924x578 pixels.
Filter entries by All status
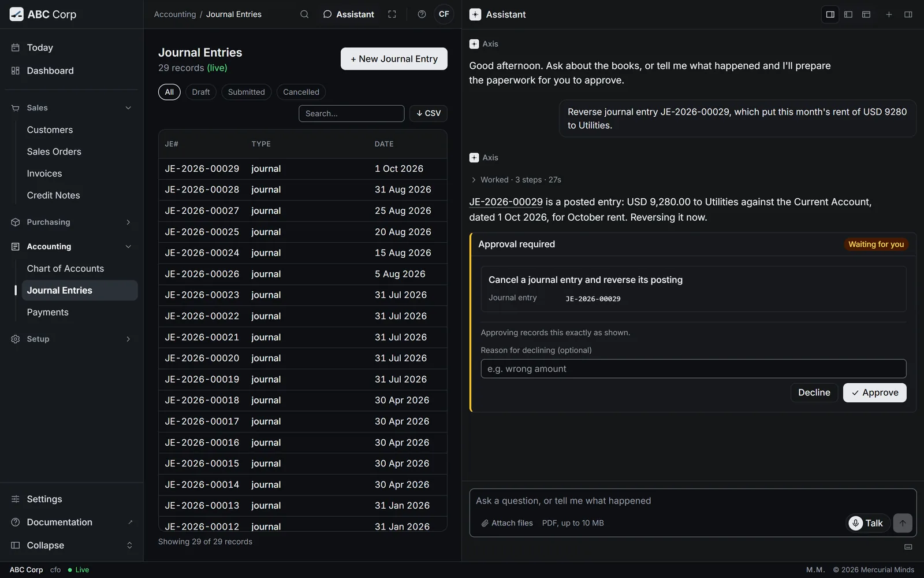coord(169,92)
